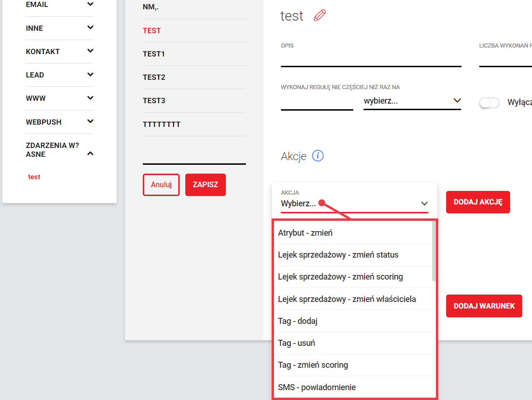Click the Akcje info icon
The image size is (532, 400).
click(x=317, y=156)
